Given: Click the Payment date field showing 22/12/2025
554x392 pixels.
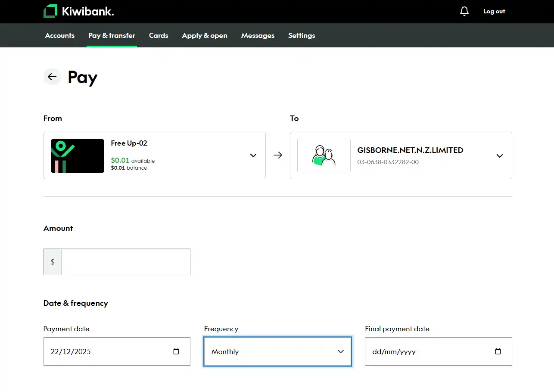Looking at the screenshot, I should coord(108,352).
